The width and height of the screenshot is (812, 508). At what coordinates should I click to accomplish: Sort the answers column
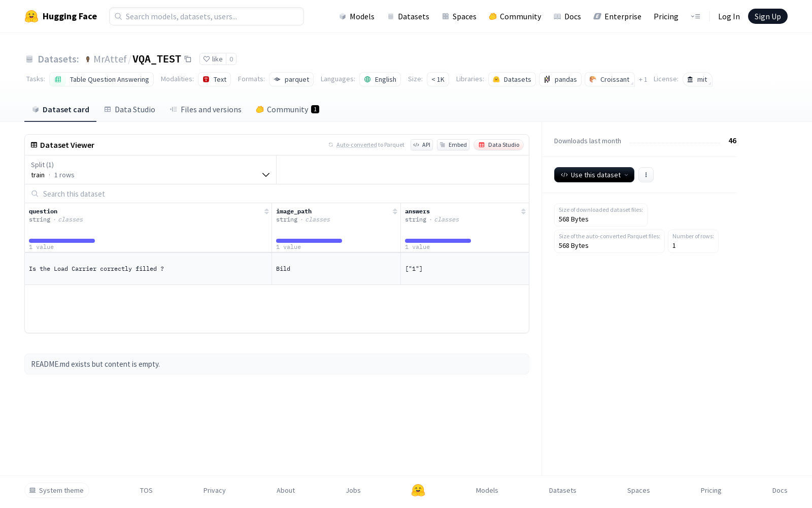523,211
